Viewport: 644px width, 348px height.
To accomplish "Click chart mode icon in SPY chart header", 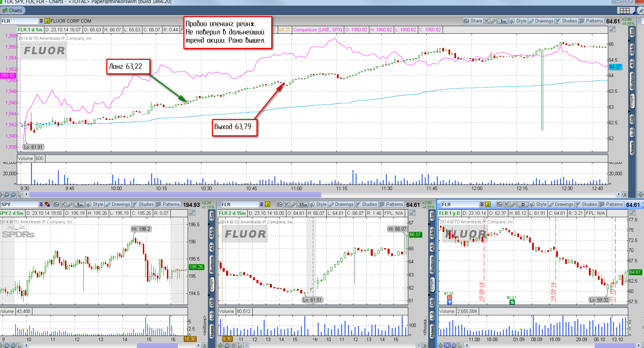I will pos(192,213).
